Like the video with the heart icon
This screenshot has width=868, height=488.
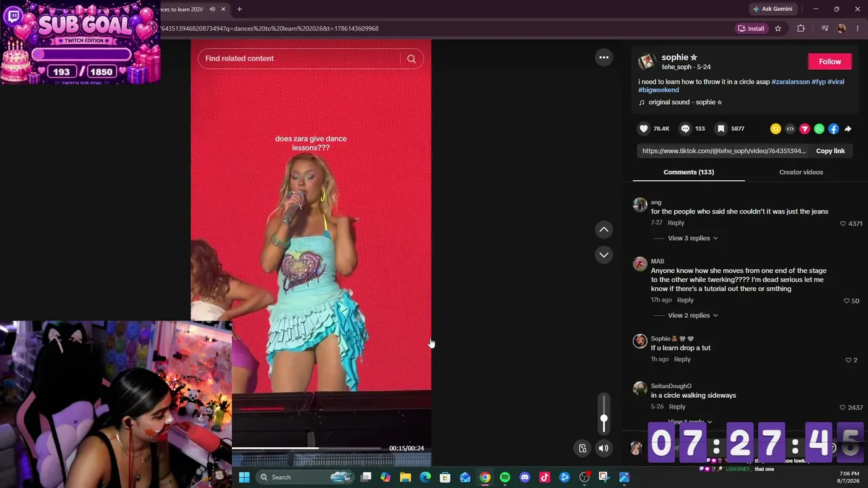(x=644, y=129)
